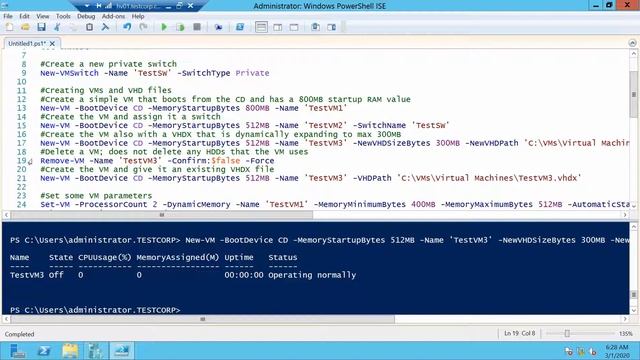Open the Edit menu
The width and height of the screenshot is (640, 360).
[x=24, y=16]
